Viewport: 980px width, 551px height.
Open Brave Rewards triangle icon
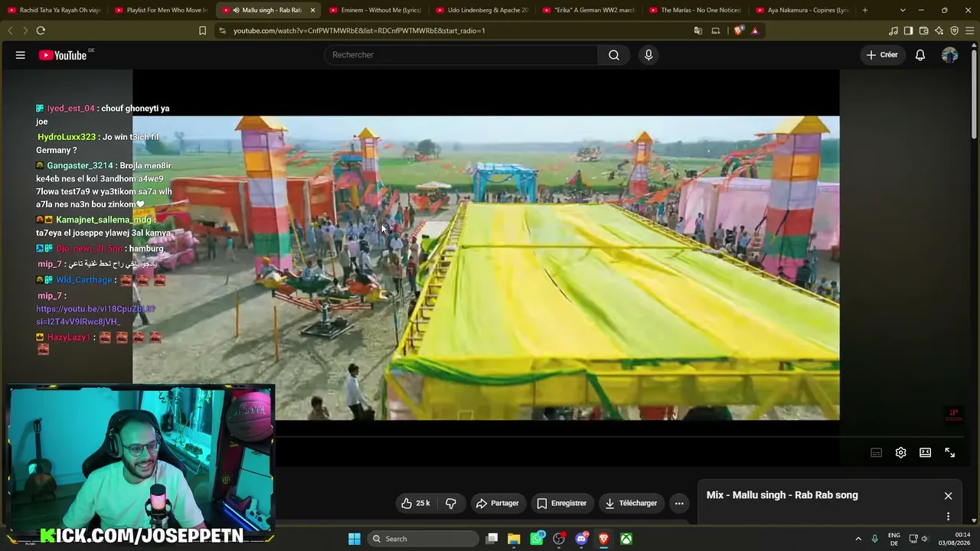755,31
